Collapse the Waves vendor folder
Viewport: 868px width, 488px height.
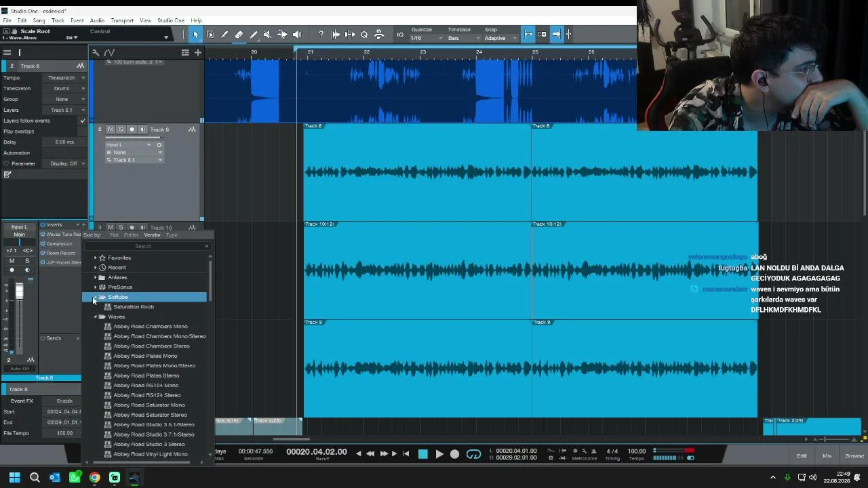point(95,317)
